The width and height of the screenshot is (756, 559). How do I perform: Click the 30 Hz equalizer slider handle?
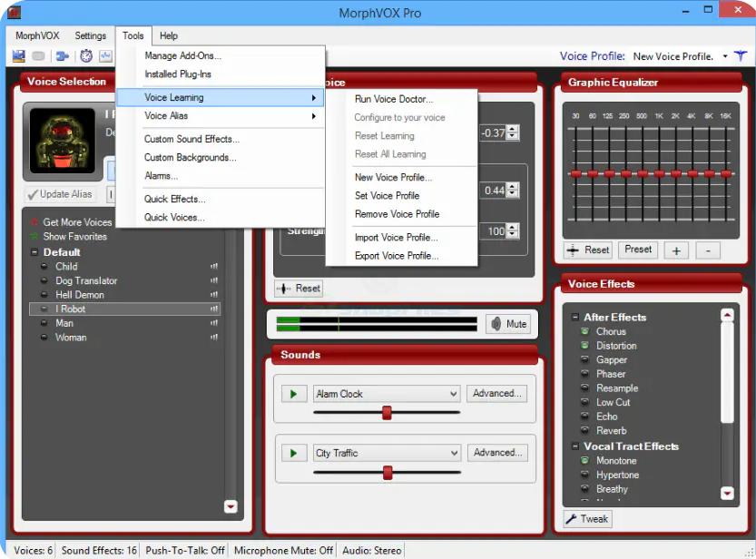(x=575, y=173)
